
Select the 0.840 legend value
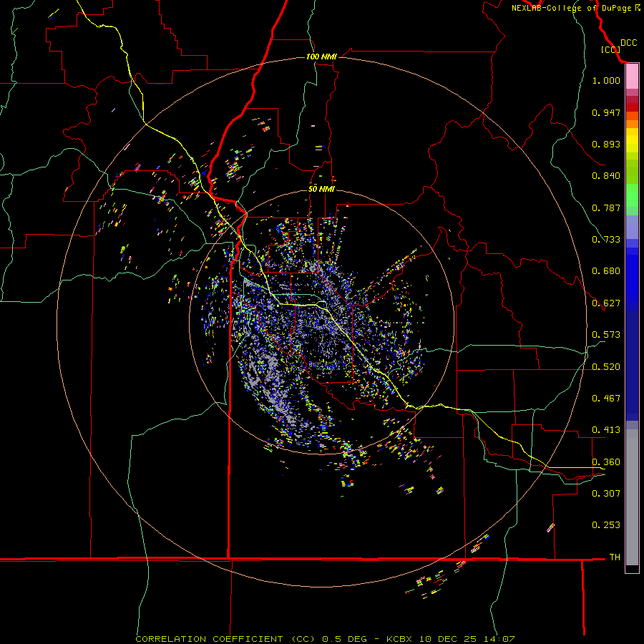(x=606, y=176)
